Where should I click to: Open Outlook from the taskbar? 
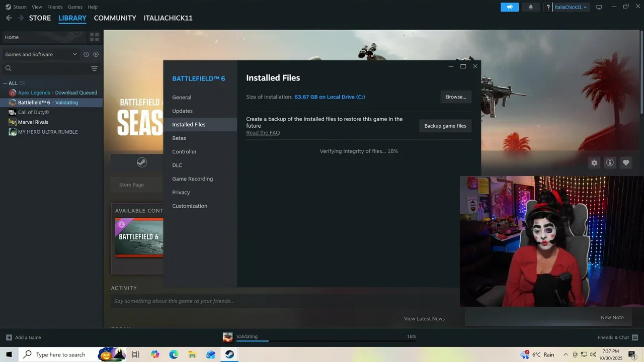(x=211, y=354)
